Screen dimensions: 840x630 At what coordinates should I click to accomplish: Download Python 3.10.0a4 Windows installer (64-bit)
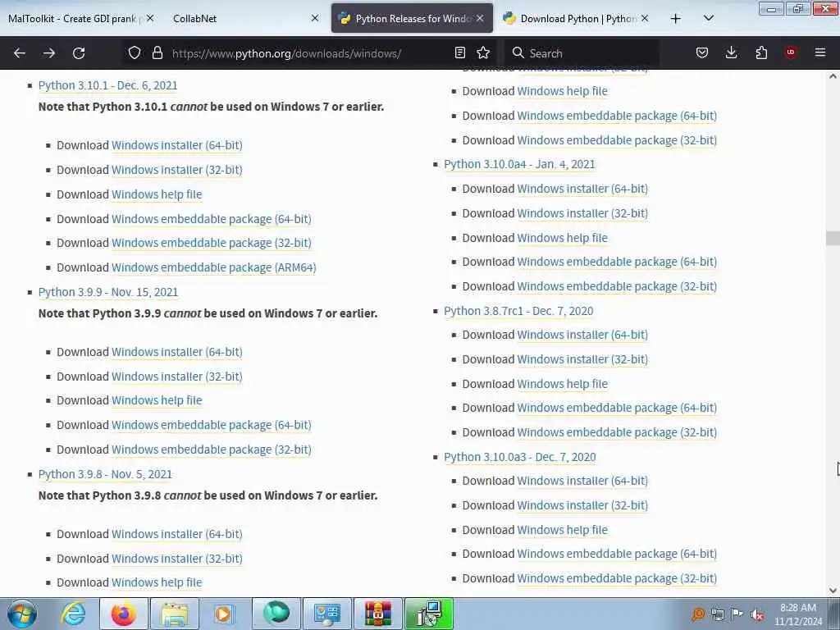pos(582,189)
